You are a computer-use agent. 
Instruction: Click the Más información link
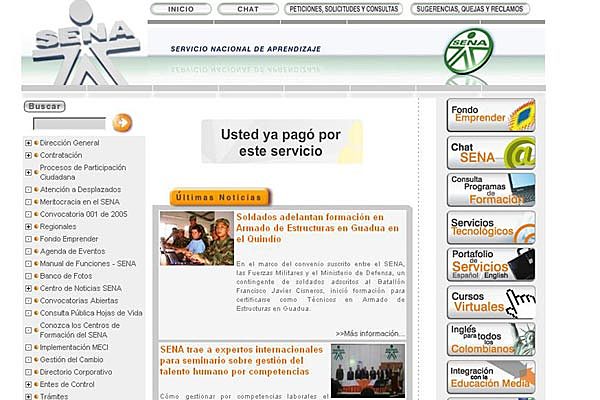click(x=370, y=334)
